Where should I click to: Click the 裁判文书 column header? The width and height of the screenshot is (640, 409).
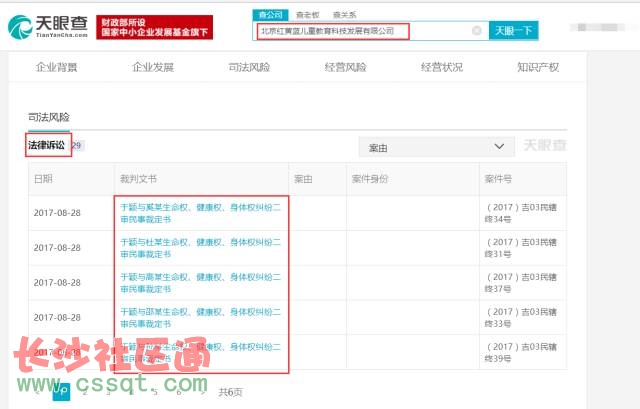[138, 179]
